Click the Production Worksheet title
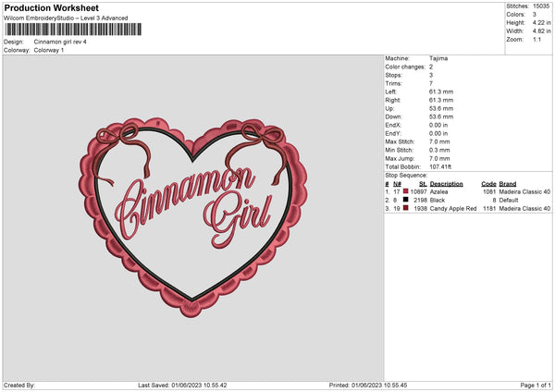 (x=51, y=7)
